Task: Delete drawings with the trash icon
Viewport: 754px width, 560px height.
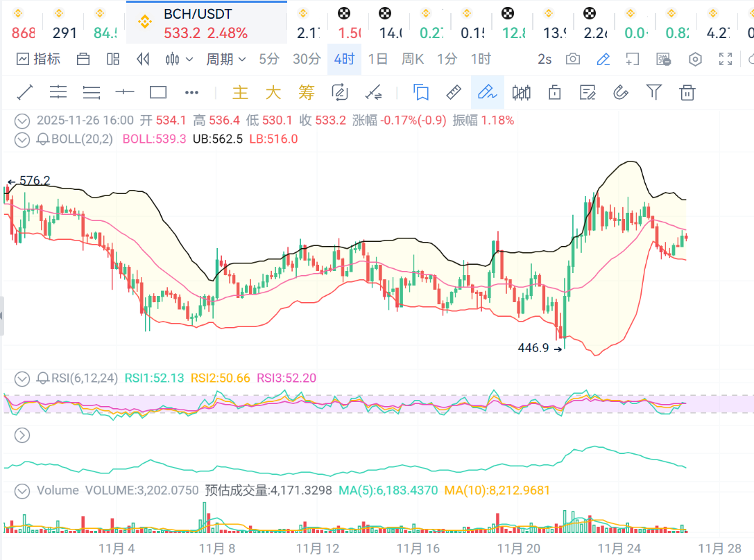Action: [687, 92]
